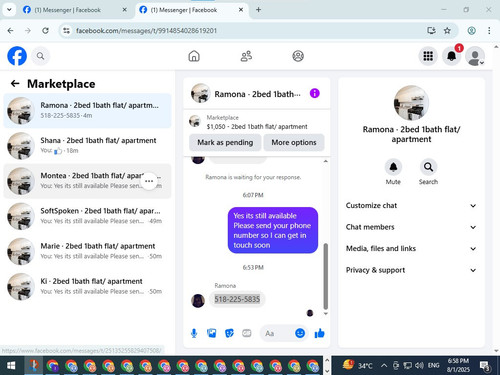The width and height of the screenshot is (500, 375).
Task: Open Windows notification center icon
Action: (x=485, y=366)
